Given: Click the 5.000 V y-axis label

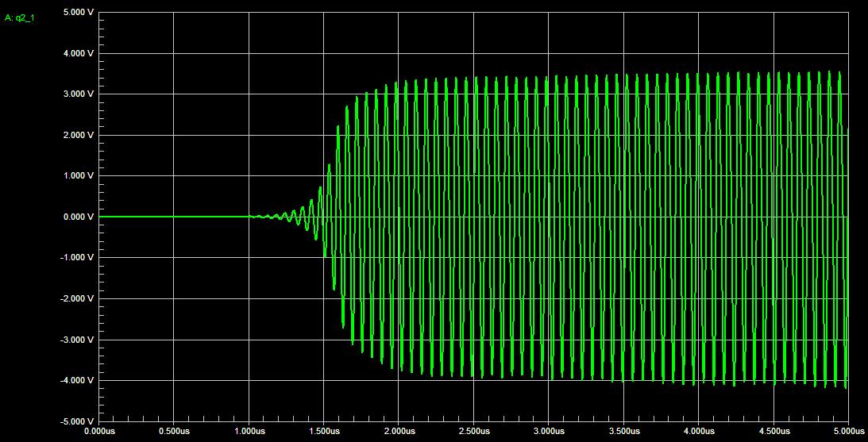Looking at the screenshot, I should click(79, 13).
